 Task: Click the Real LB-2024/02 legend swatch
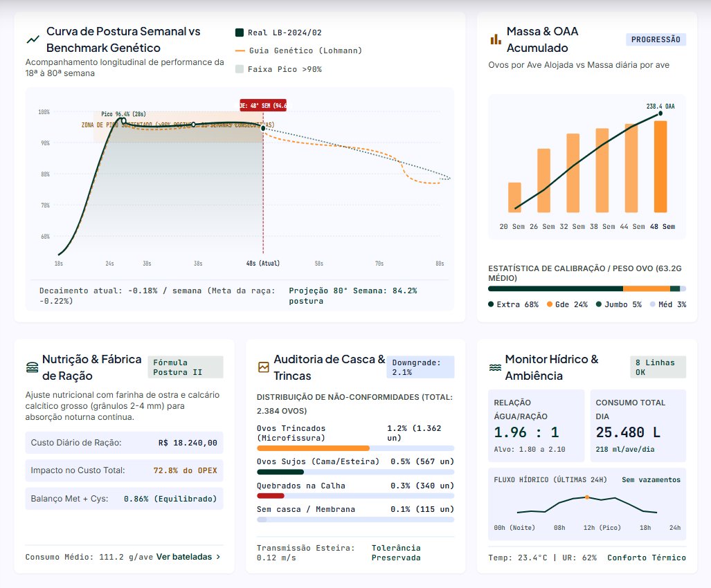click(x=240, y=33)
